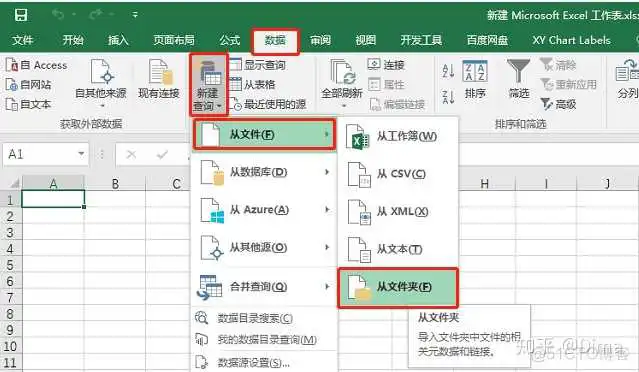Click 从表格 in ribbon
The height and width of the screenshot is (372, 639).
point(253,84)
